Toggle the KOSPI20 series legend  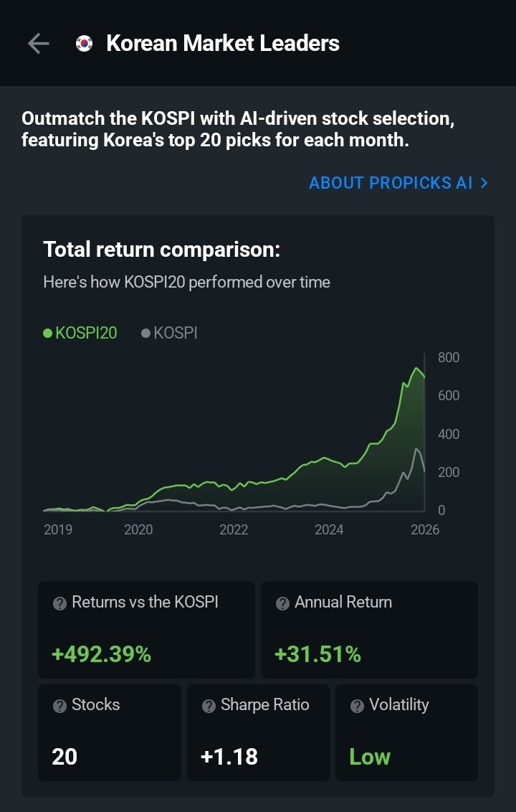(80, 332)
